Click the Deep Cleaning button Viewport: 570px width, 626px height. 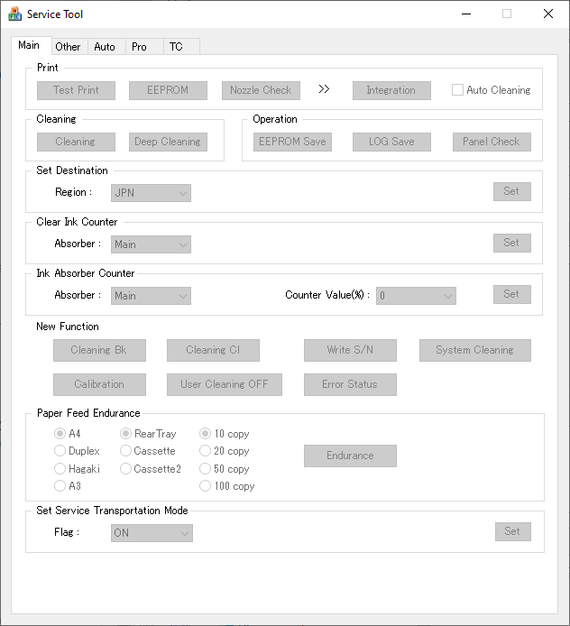tap(168, 142)
